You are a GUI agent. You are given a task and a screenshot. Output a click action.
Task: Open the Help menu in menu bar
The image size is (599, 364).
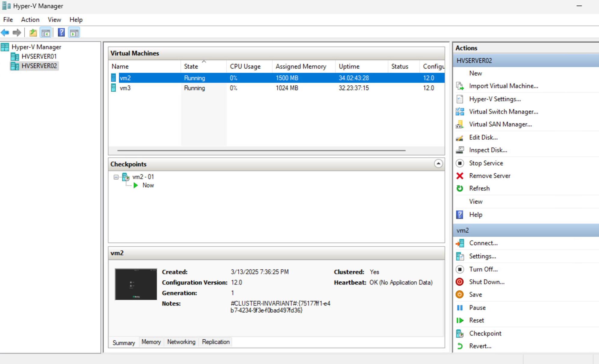76,20
